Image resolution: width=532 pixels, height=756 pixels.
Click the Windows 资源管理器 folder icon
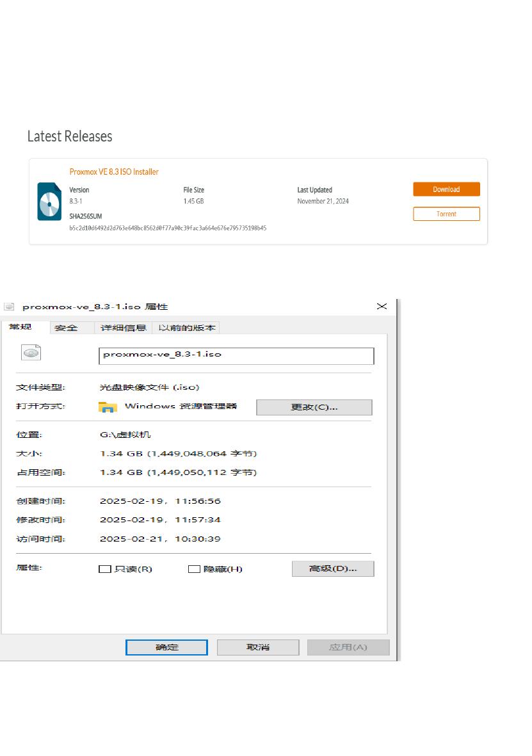click(x=108, y=406)
